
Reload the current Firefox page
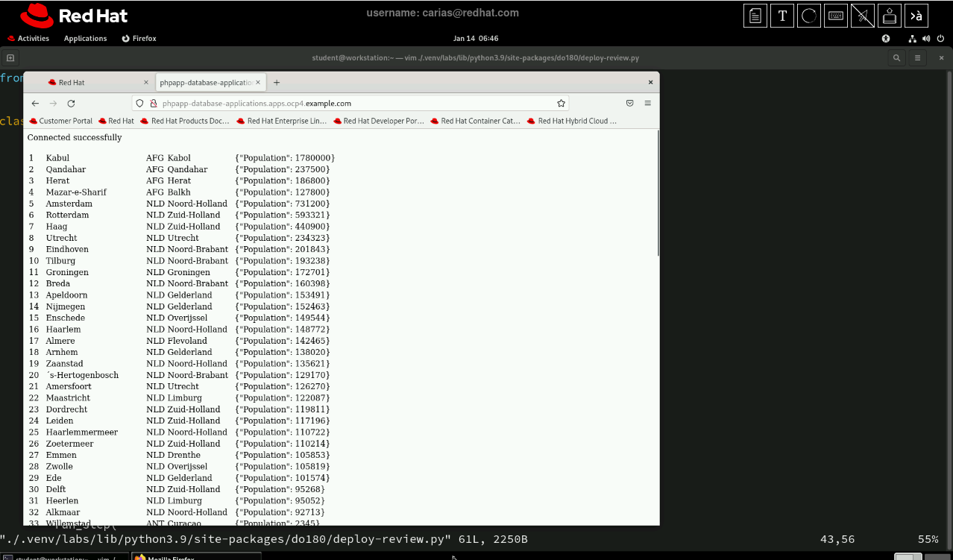(71, 104)
